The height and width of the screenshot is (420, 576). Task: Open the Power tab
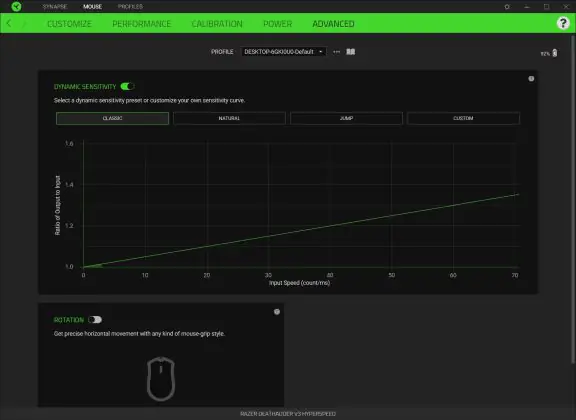pyautogui.click(x=278, y=24)
